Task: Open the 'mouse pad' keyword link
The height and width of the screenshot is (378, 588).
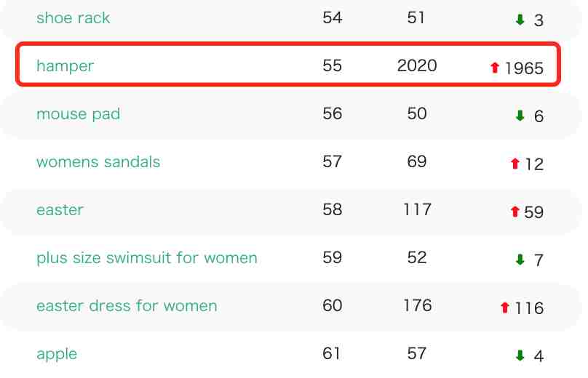Action: click(x=78, y=114)
